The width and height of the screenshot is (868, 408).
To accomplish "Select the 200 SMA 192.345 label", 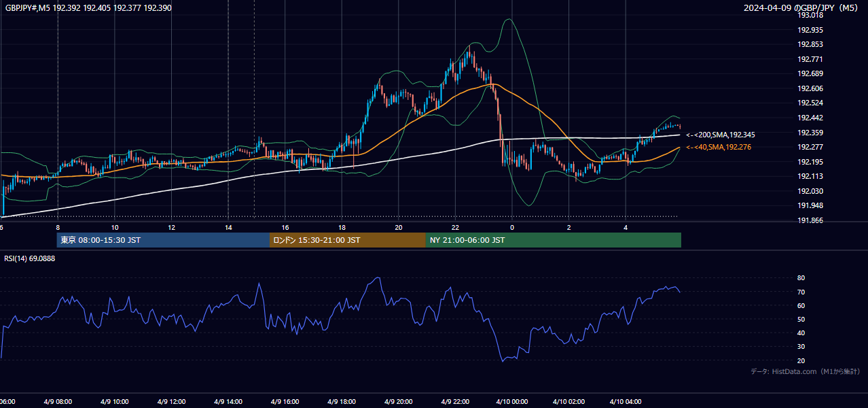I will pyautogui.click(x=721, y=135).
